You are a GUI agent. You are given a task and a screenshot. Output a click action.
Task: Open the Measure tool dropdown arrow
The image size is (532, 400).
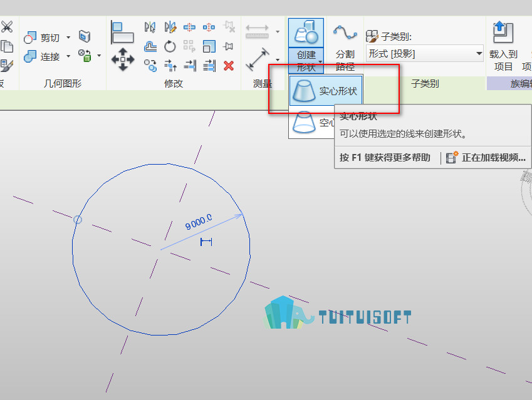click(278, 31)
